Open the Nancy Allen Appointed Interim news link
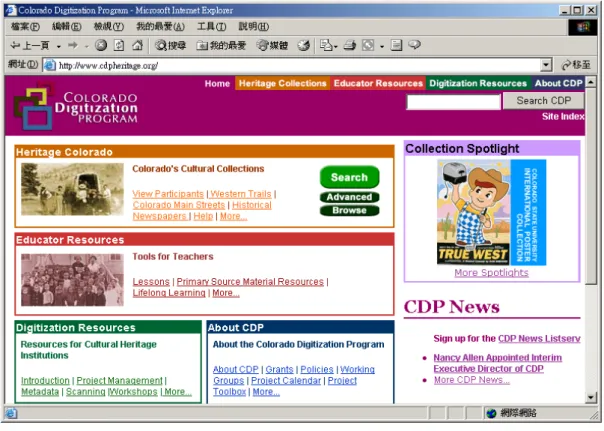Image resolution: width=604 pixels, height=431 pixels. click(x=497, y=364)
